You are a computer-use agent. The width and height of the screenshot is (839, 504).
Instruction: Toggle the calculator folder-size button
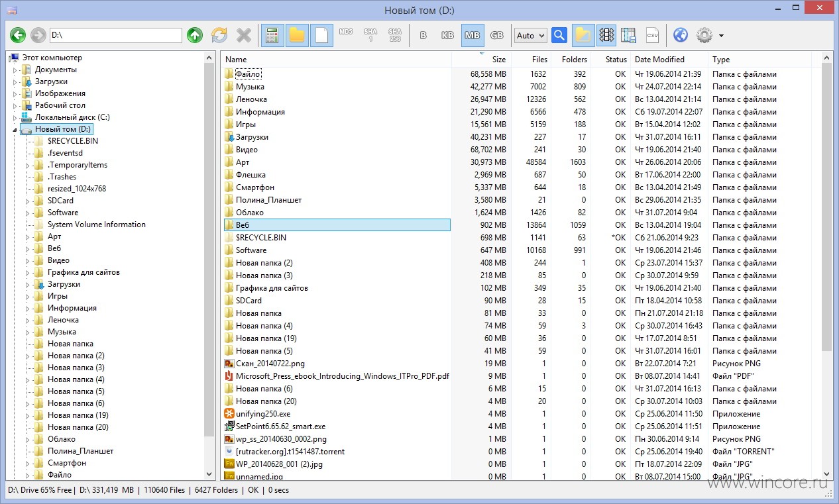(272, 35)
